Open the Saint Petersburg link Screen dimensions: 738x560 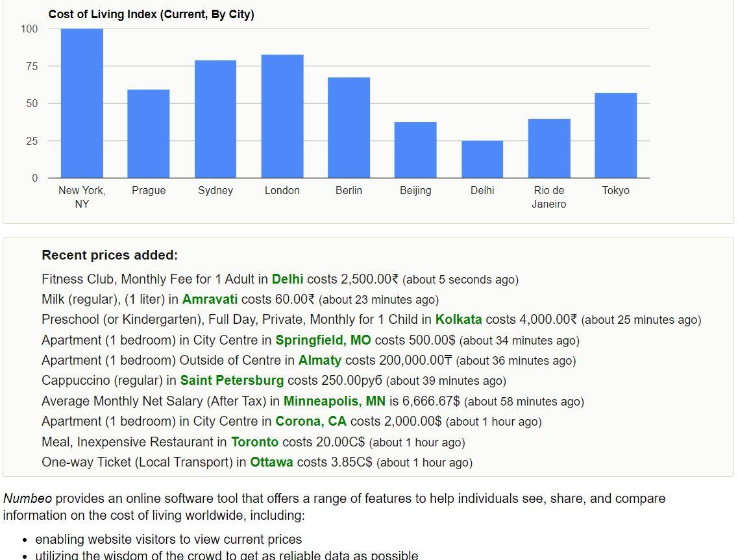tap(232, 380)
